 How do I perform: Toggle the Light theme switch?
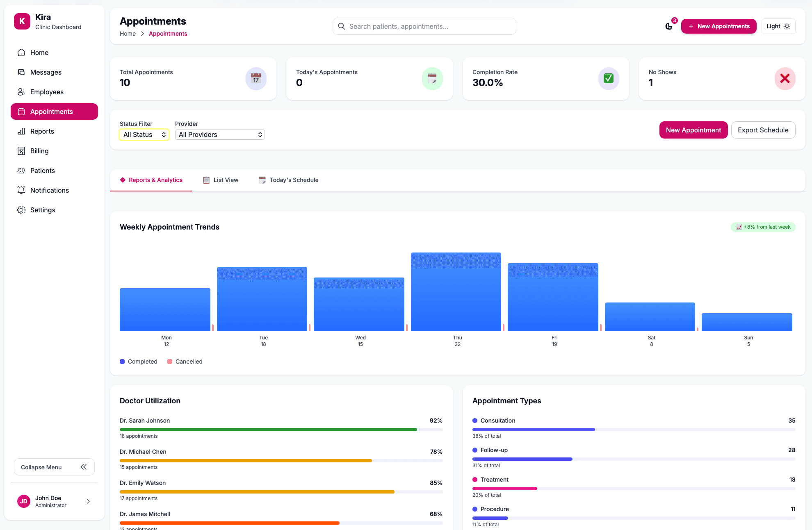(x=778, y=26)
